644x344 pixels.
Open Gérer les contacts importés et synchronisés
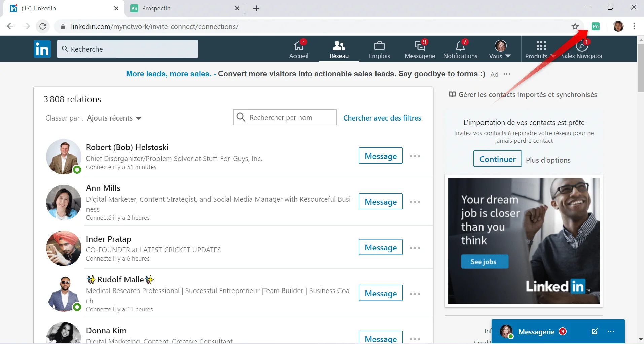click(x=523, y=95)
